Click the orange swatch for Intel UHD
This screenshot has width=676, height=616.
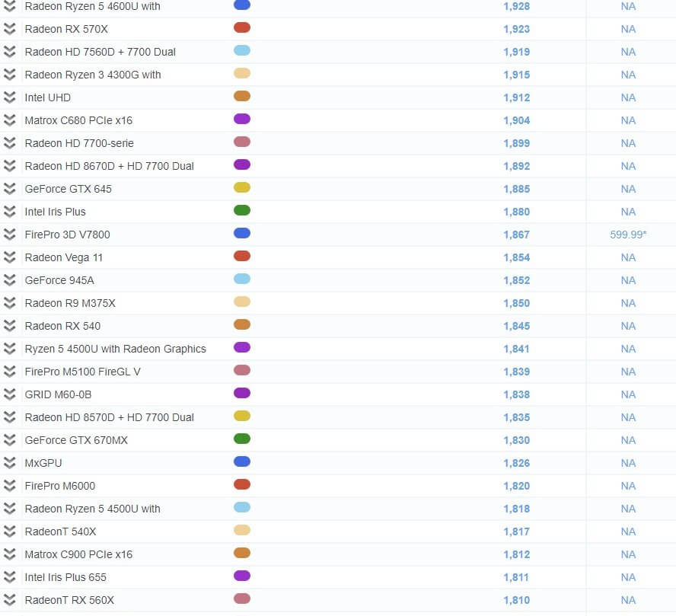coord(242,96)
